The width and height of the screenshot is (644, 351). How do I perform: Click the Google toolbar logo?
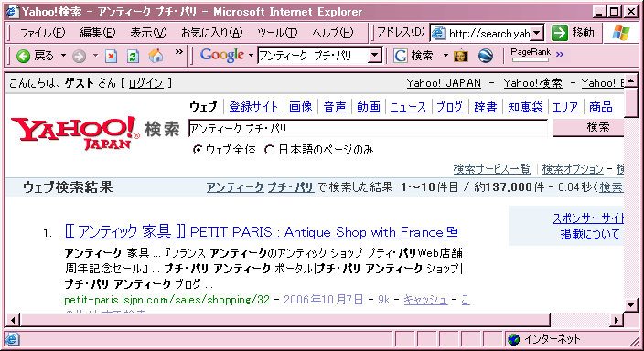[x=222, y=55]
